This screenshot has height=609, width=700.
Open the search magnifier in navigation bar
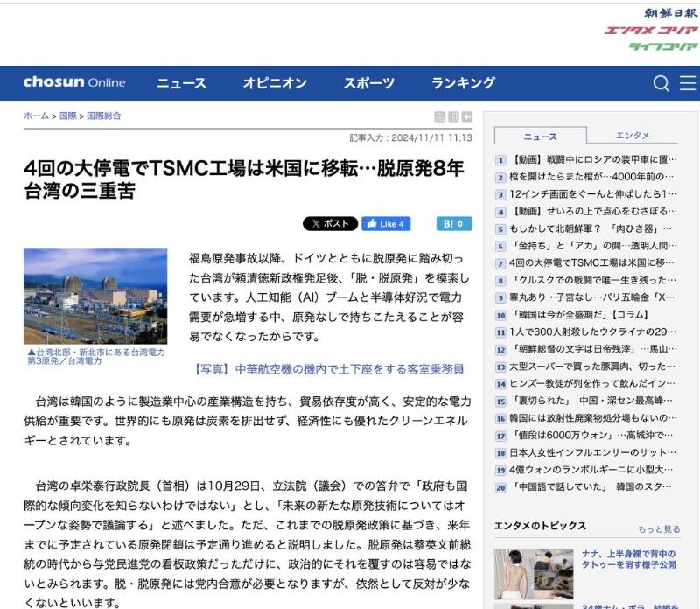tap(661, 83)
